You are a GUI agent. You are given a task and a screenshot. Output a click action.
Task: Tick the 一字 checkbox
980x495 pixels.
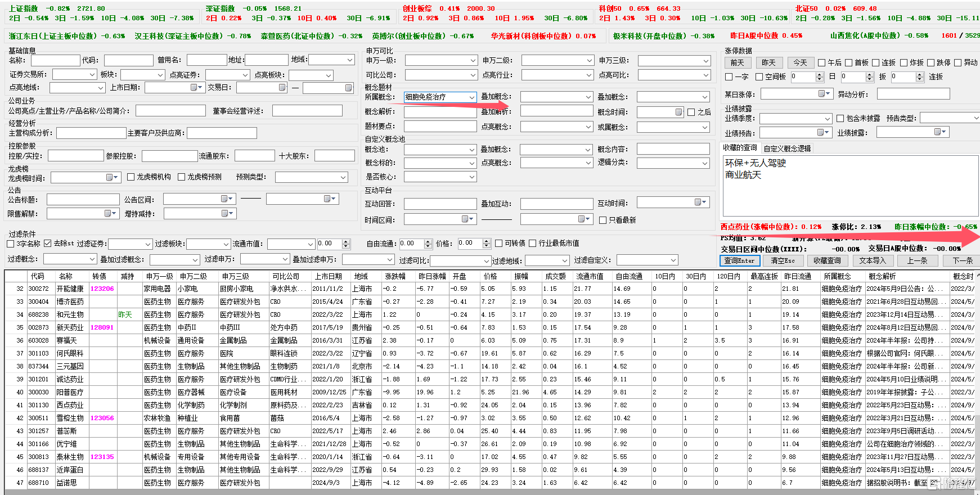pyautogui.click(x=729, y=76)
